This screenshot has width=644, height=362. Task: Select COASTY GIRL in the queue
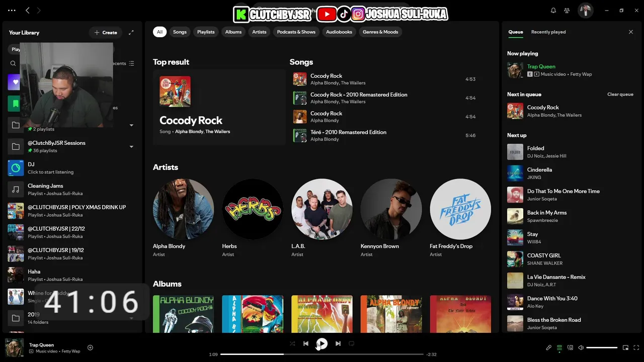[570, 259]
